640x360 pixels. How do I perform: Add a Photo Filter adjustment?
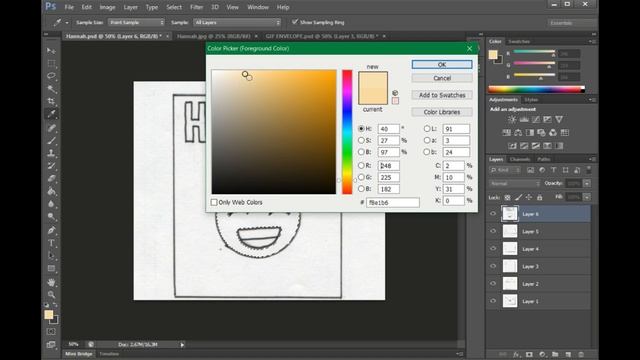coord(541,133)
